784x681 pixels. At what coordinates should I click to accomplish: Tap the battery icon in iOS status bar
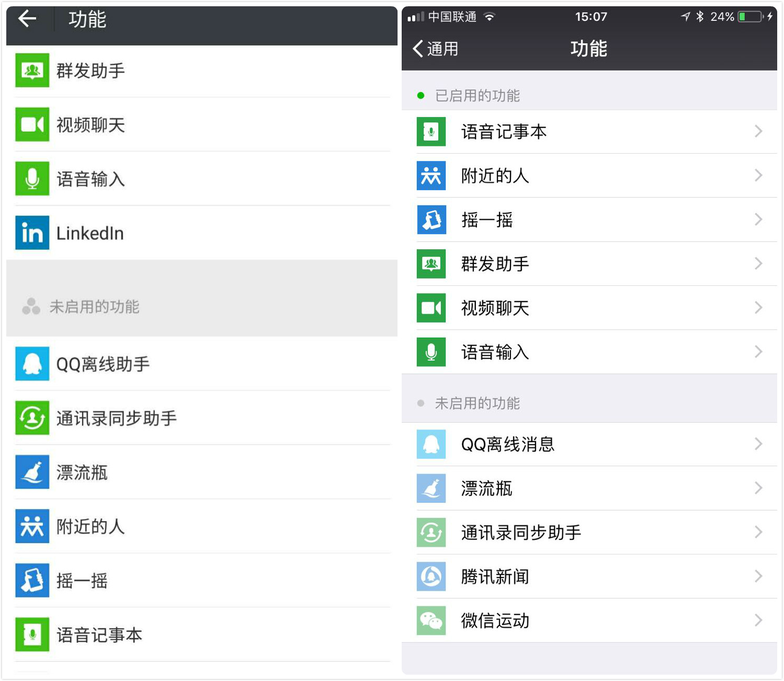pyautogui.click(x=751, y=17)
